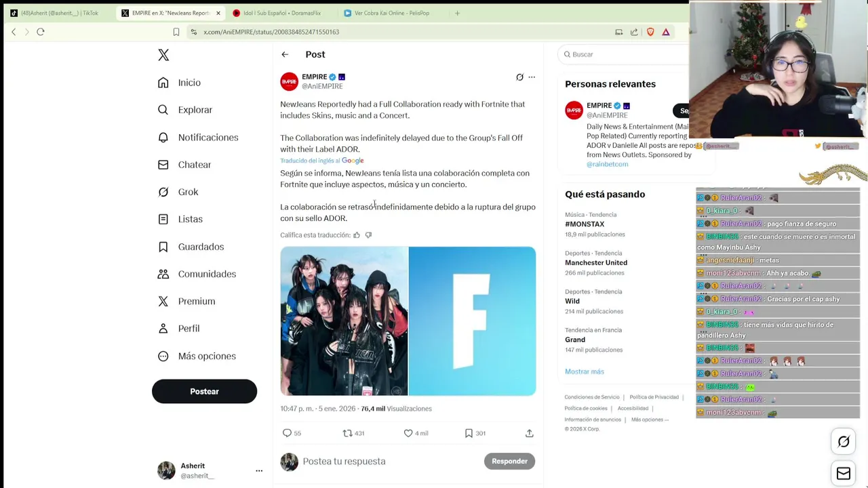Open Política de cookies link
The height and width of the screenshot is (488, 868).
click(586, 409)
